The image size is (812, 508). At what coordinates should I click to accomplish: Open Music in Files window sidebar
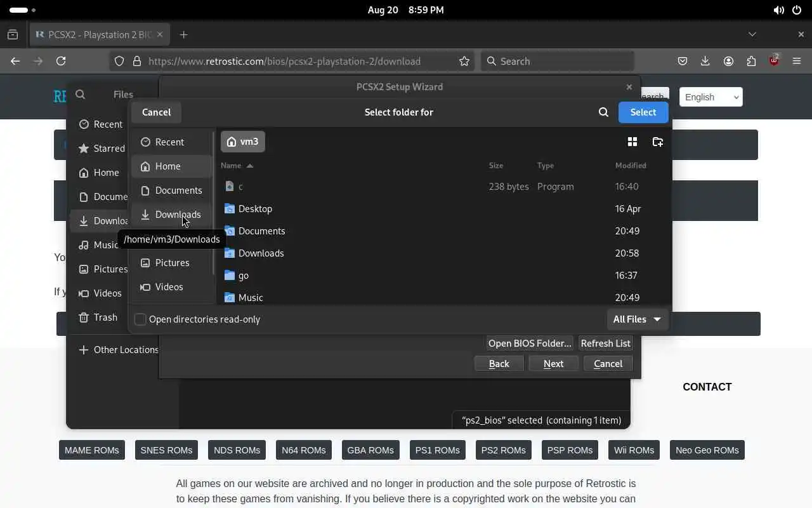[100, 245]
